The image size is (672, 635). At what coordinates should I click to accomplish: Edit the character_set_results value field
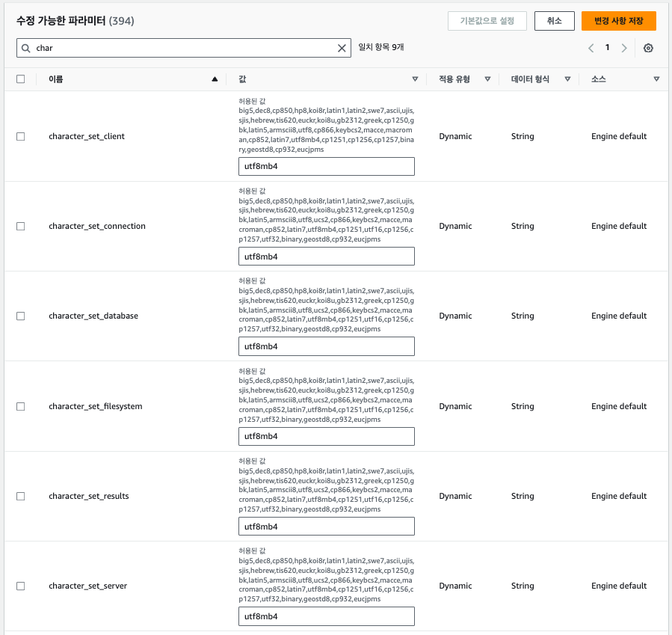click(x=326, y=527)
